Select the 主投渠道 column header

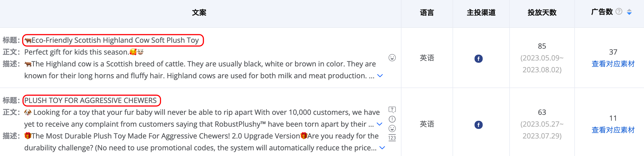[x=481, y=12]
